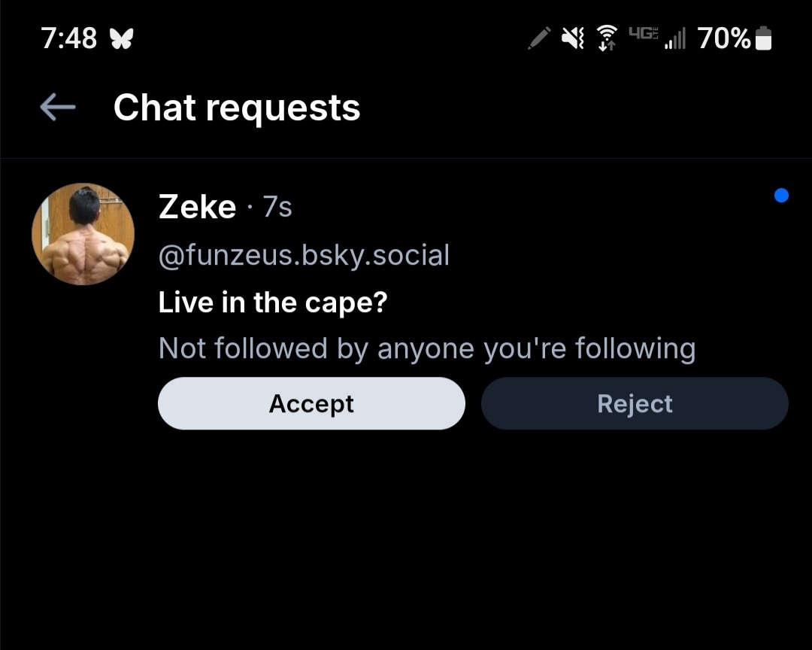
Task: Click the name Zeke
Action: click(x=197, y=207)
